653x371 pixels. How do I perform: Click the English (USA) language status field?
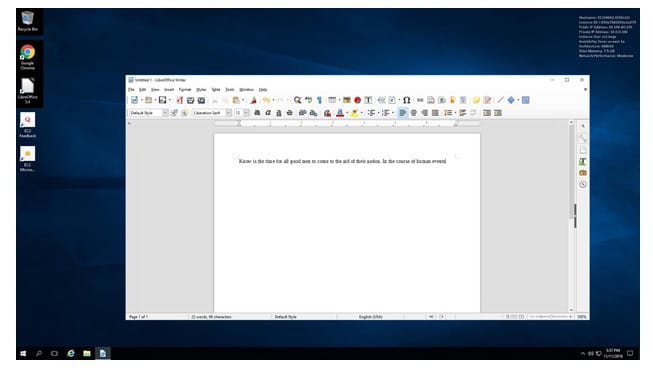[370, 317]
